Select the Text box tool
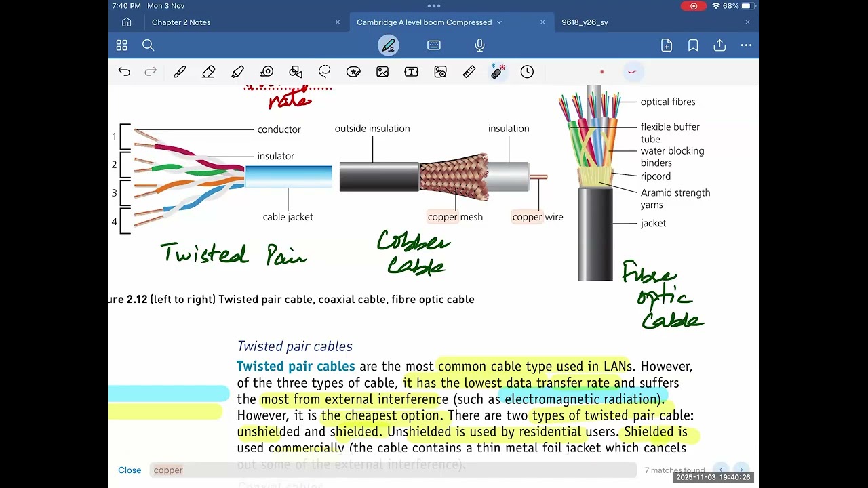868x488 pixels. 412,72
